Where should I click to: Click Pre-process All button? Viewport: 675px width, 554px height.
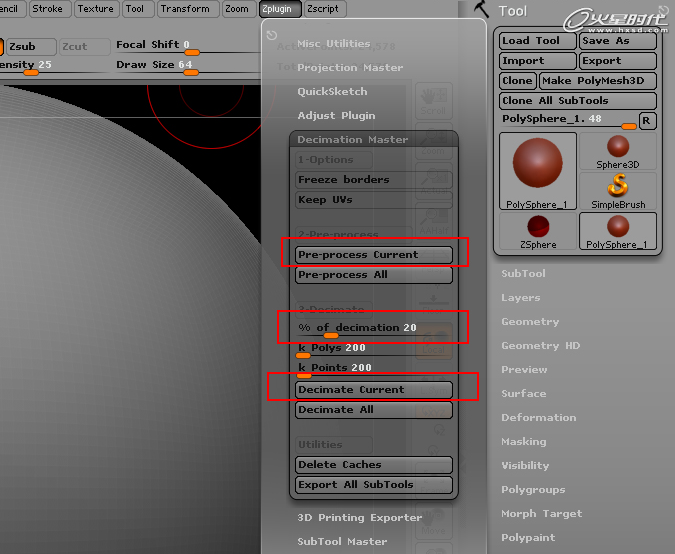(x=374, y=275)
